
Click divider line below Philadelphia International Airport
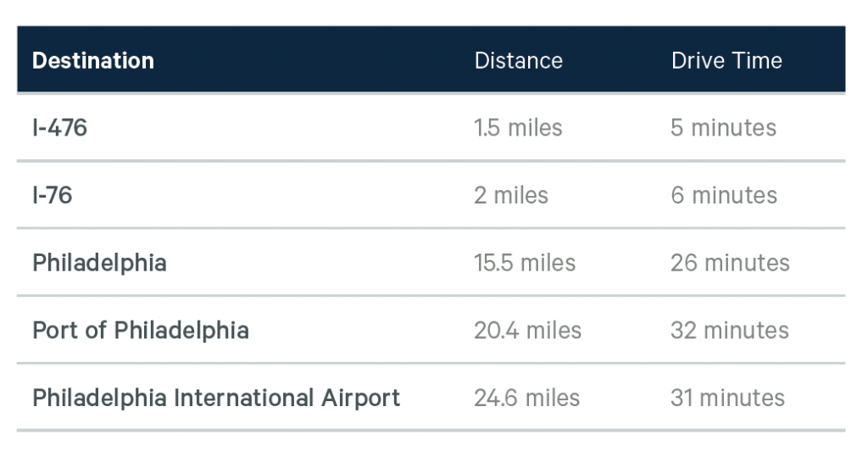click(431, 431)
